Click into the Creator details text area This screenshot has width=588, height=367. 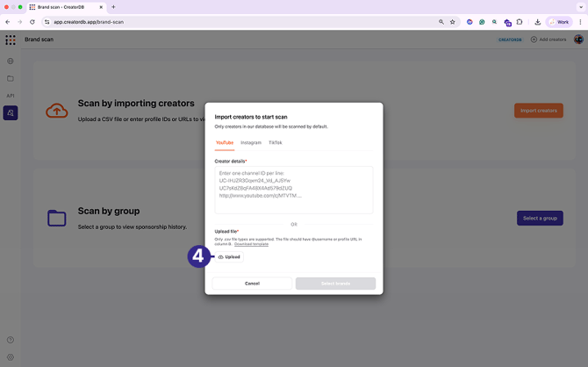point(294,190)
